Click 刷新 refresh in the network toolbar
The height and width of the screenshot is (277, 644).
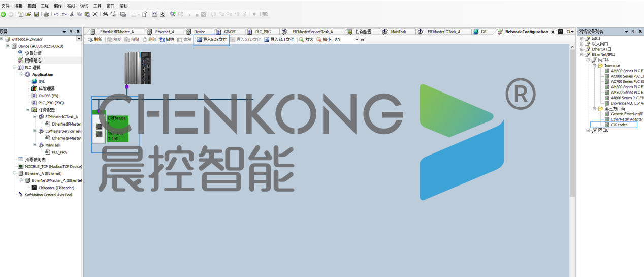click(x=94, y=39)
